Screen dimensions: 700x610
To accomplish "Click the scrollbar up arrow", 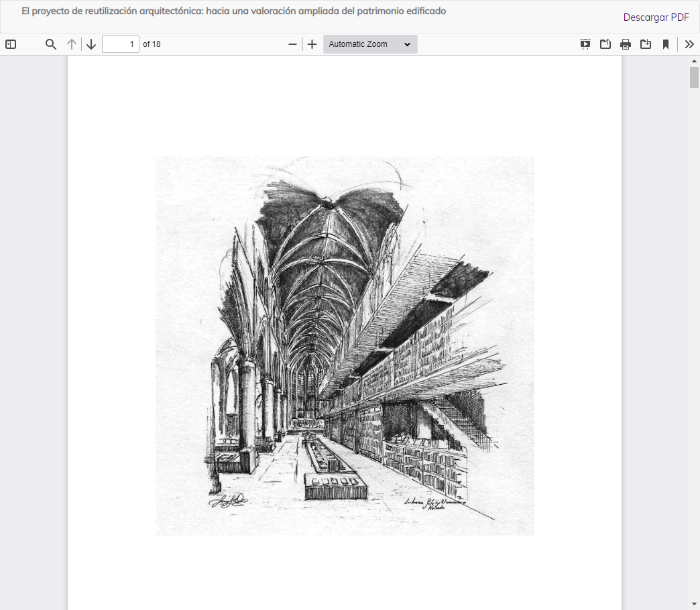I will (x=694, y=61).
